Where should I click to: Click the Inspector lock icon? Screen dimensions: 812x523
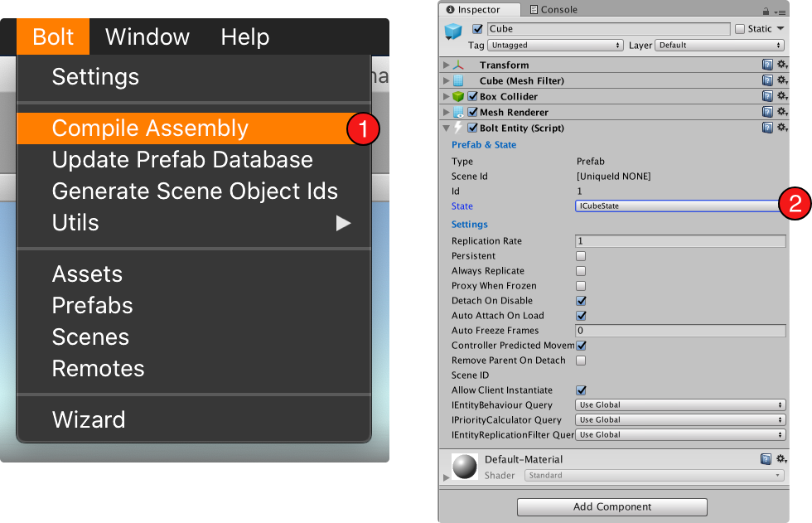(766, 11)
